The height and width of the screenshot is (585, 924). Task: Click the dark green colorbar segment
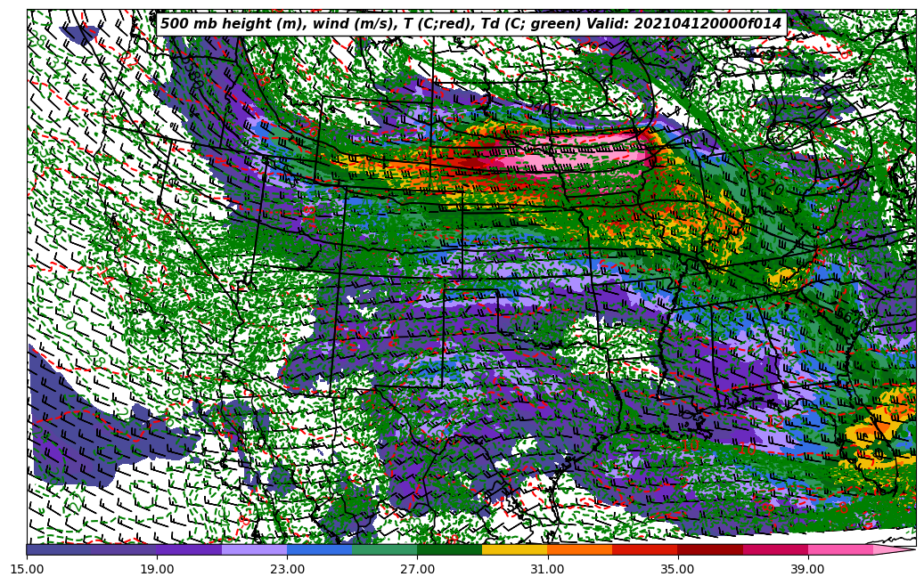449,550
